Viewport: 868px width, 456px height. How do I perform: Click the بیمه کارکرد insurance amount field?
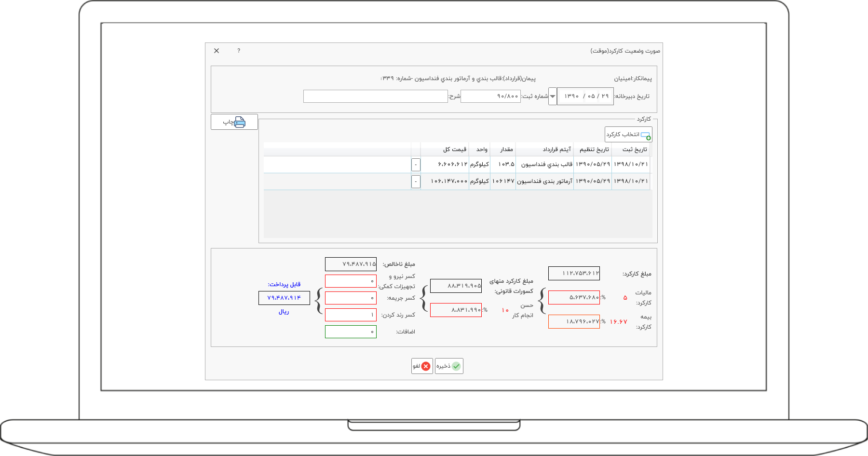click(574, 322)
